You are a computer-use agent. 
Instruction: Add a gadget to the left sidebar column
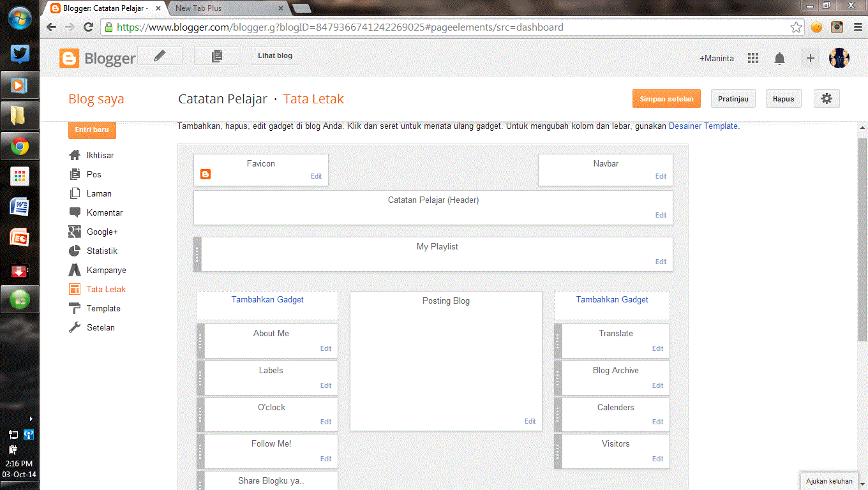[x=267, y=299]
